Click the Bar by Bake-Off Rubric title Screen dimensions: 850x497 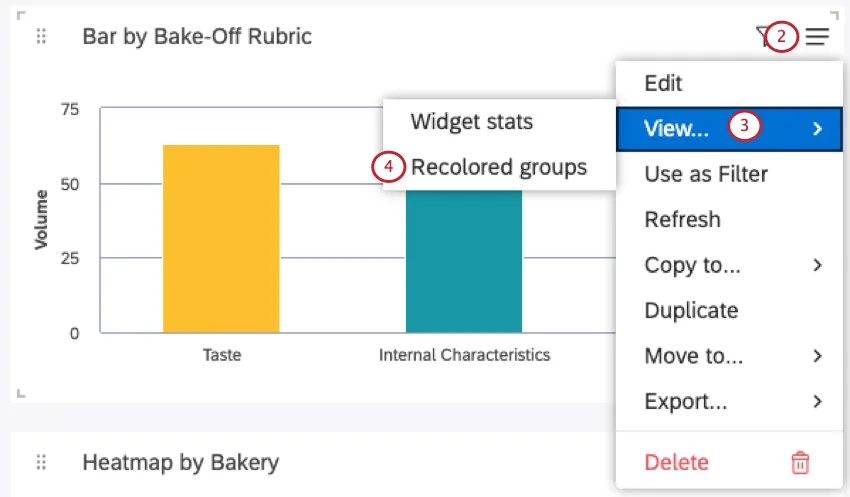[x=197, y=37]
